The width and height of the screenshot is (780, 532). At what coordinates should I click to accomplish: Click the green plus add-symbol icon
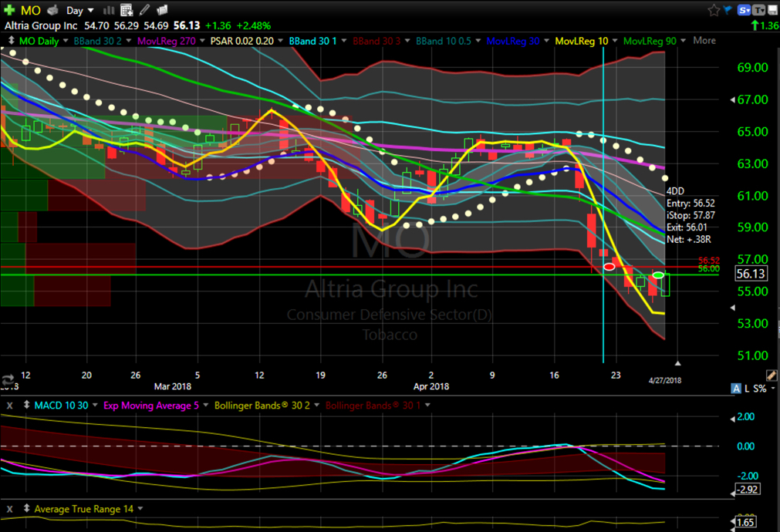[9, 10]
